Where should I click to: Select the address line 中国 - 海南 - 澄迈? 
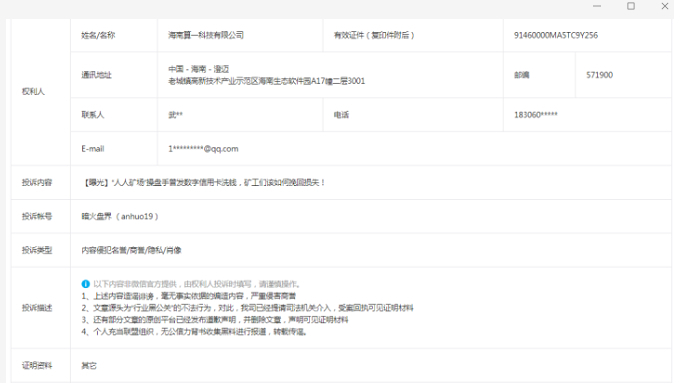click(x=199, y=69)
